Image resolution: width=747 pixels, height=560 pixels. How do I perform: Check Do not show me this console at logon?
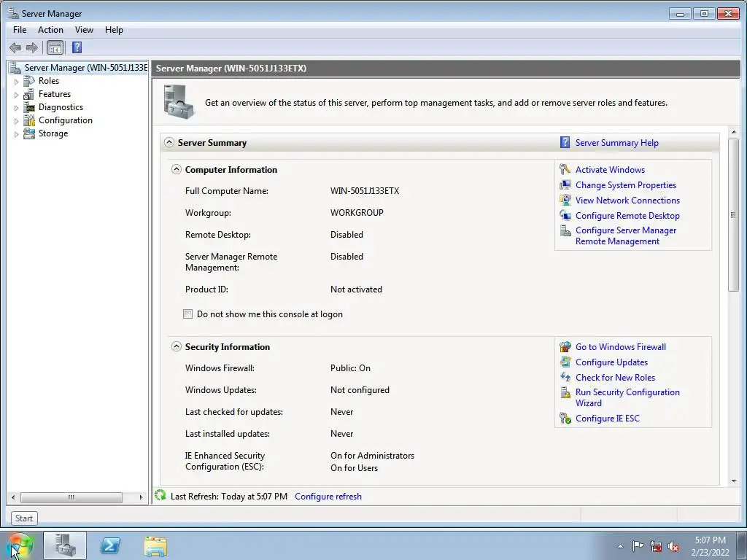click(x=187, y=314)
